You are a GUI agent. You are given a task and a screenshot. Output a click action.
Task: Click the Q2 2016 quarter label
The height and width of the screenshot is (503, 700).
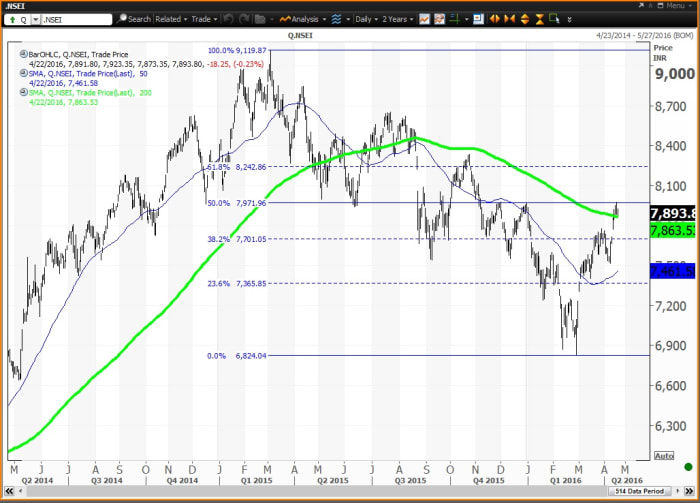(627, 481)
